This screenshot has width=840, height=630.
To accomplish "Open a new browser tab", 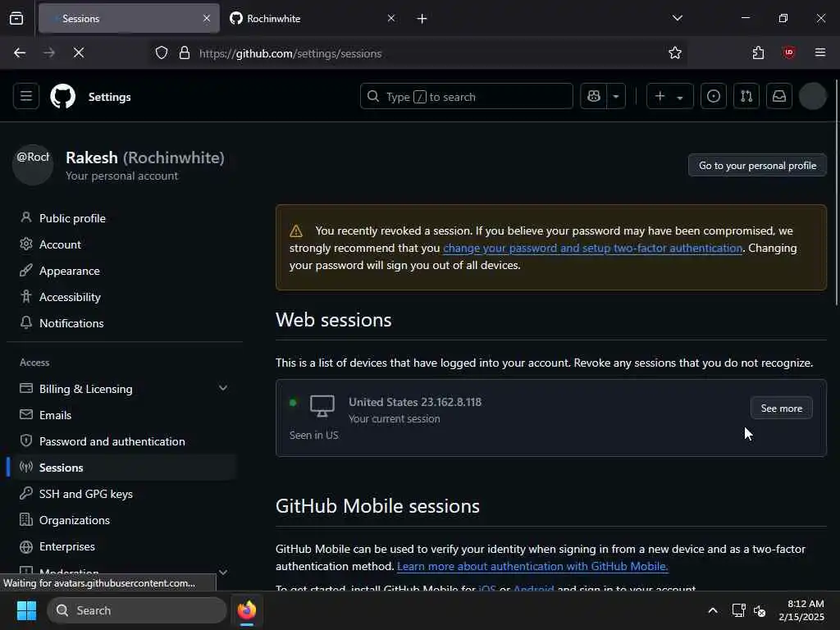I will [x=422, y=19].
